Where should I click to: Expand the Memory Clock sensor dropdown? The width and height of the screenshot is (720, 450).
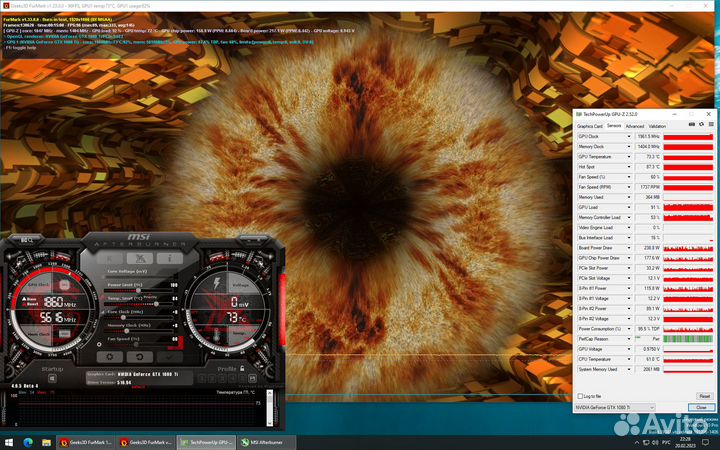click(x=629, y=146)
